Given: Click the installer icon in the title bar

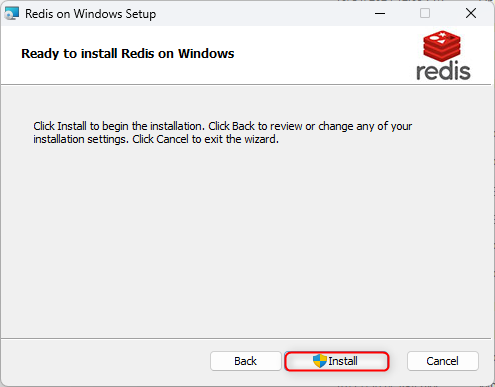Looking at the screenshot, I should point(12,14).
